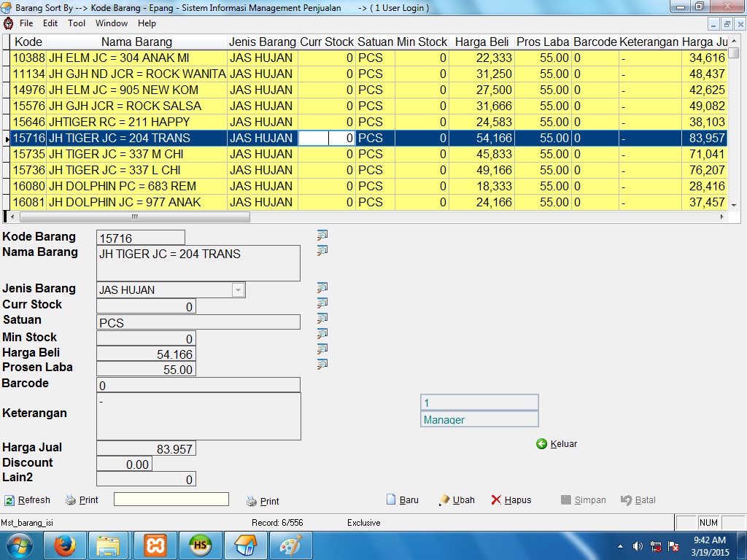Click the Refresh button

pyautogui.click(x=28, y=500)
